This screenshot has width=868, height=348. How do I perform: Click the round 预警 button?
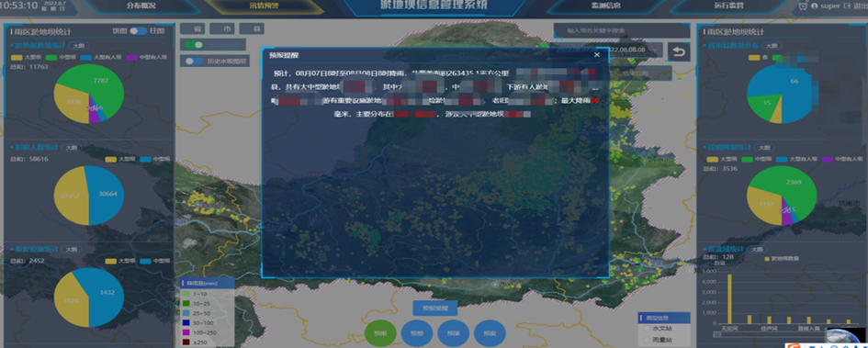(x=416, y=333)
